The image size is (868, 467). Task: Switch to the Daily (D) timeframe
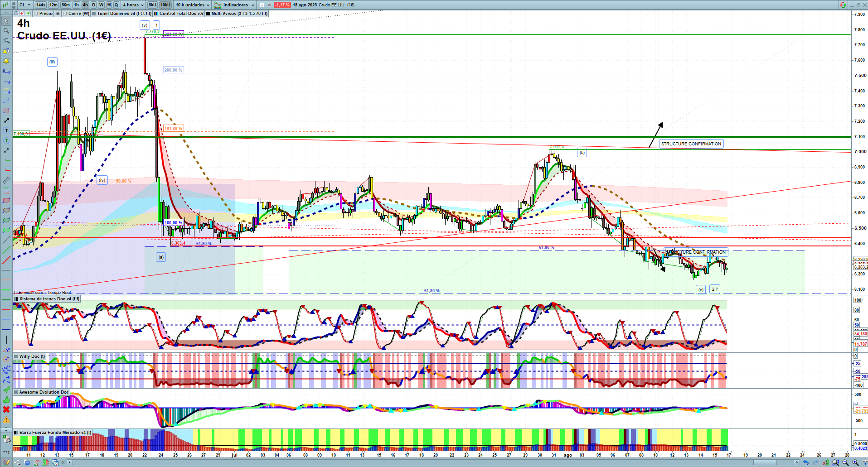pyautogui.click(x=93, y=5)
